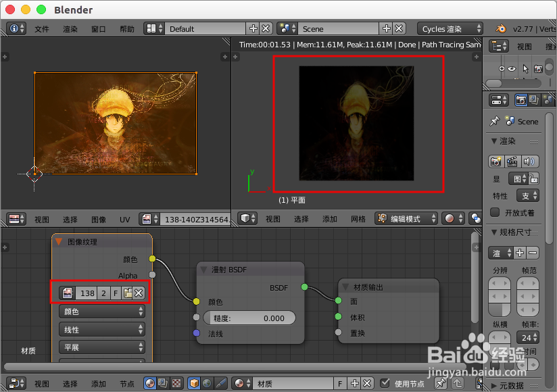Toggle outliner renderability camera icon
Viewport: 557px width, 392px height.
538,68
